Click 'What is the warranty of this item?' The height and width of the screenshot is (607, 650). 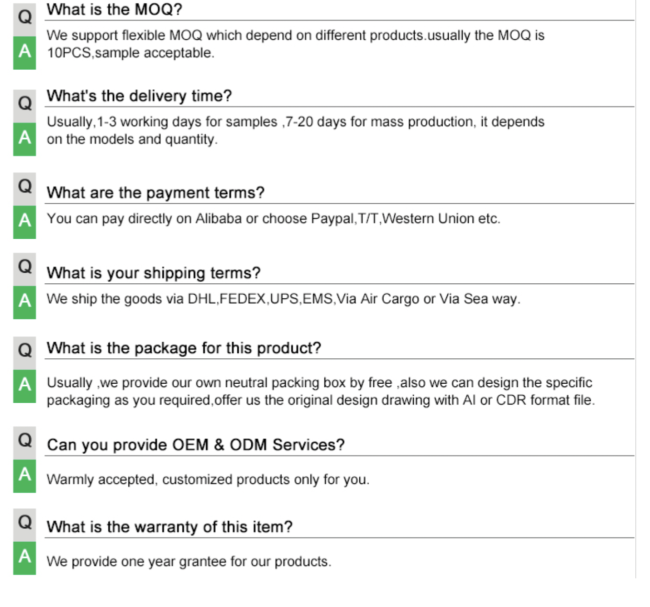[x=170, y=527]
